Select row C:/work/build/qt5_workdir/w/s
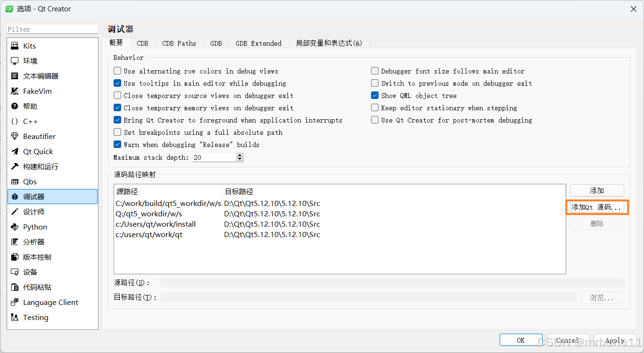 (x=339, y=204)
